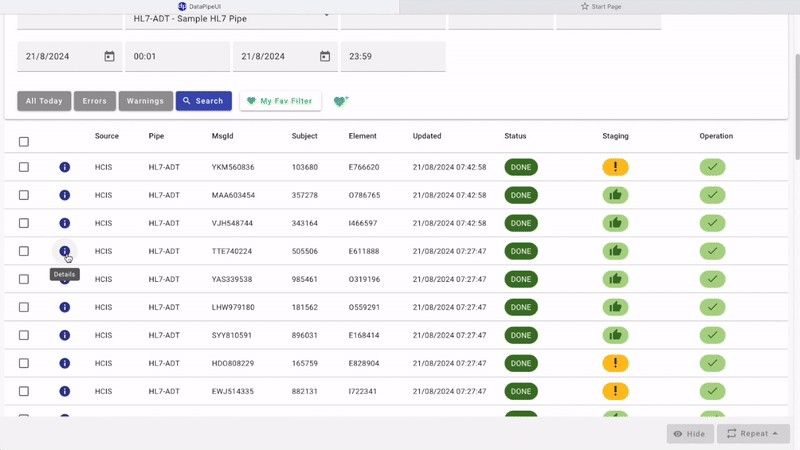The height and width of the screenshot is (450, 800).
Task: Select the DataPipeUI tab
Action: pos(200,6)
